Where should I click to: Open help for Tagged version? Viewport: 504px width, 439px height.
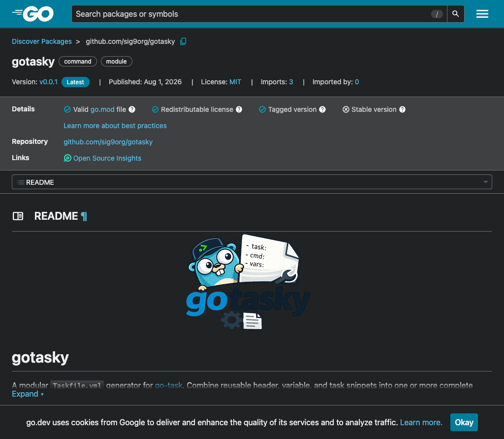(322, 109)
